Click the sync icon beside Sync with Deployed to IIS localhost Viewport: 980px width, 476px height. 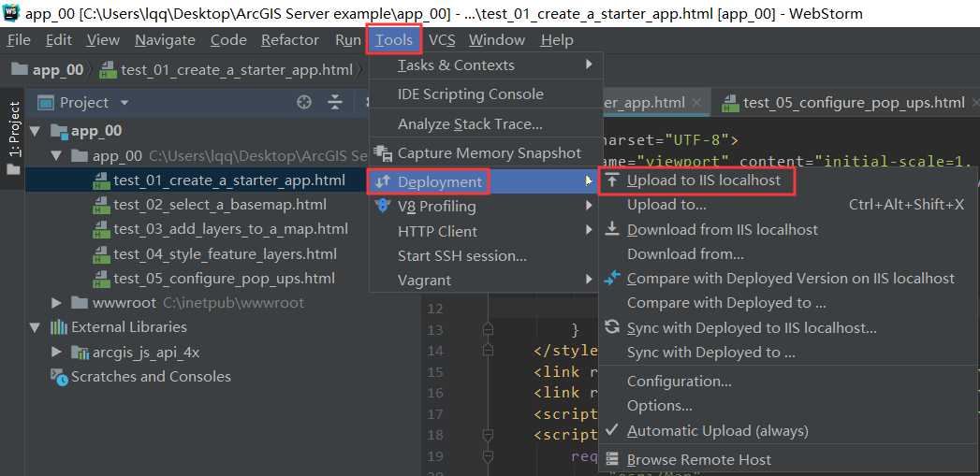point(613,326)
